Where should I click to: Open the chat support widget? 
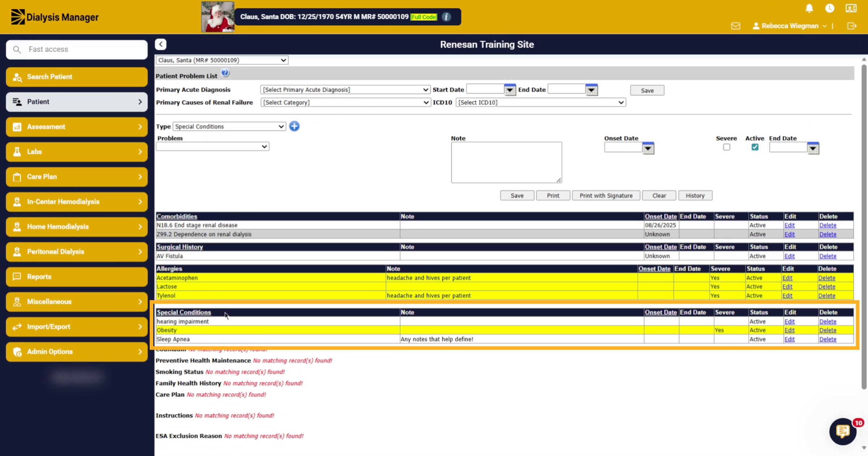pyautogui.click(x=843, y=431)
